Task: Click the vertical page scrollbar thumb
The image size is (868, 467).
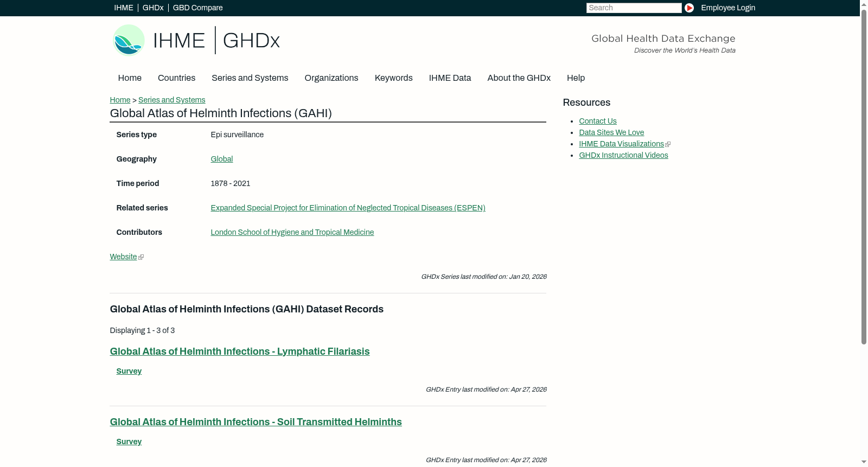Action: pyautogui.click(x=864, y=177)
